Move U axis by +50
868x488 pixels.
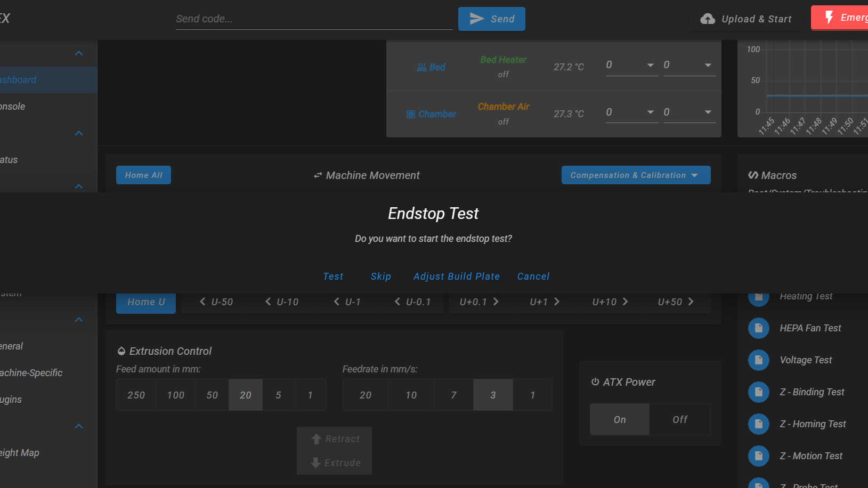[x=676, y=302]
